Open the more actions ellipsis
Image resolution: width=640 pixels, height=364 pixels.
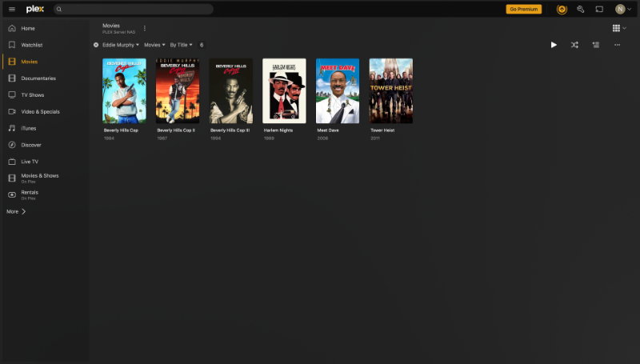point(617,45)
